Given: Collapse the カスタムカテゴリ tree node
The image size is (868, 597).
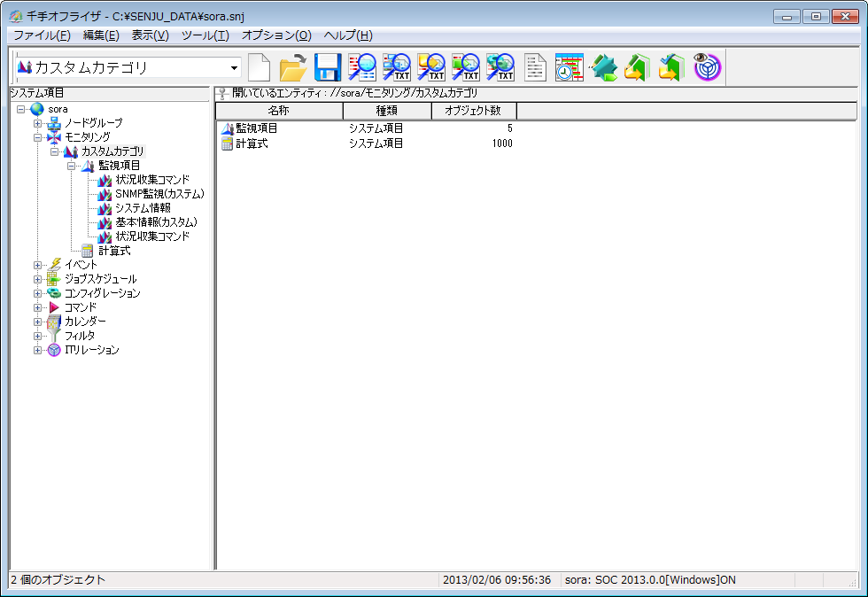Looking at the screenshot, I should (54, 151).
